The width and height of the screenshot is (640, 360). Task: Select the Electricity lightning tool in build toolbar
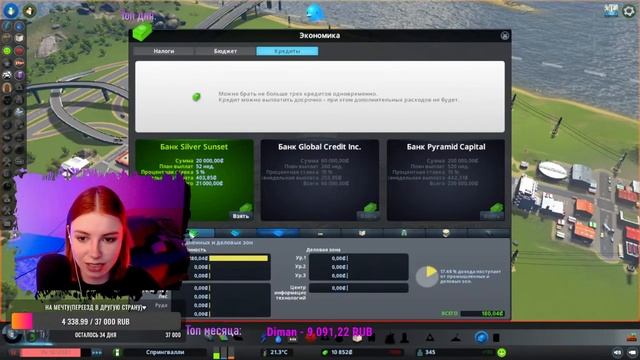[264, 338]
